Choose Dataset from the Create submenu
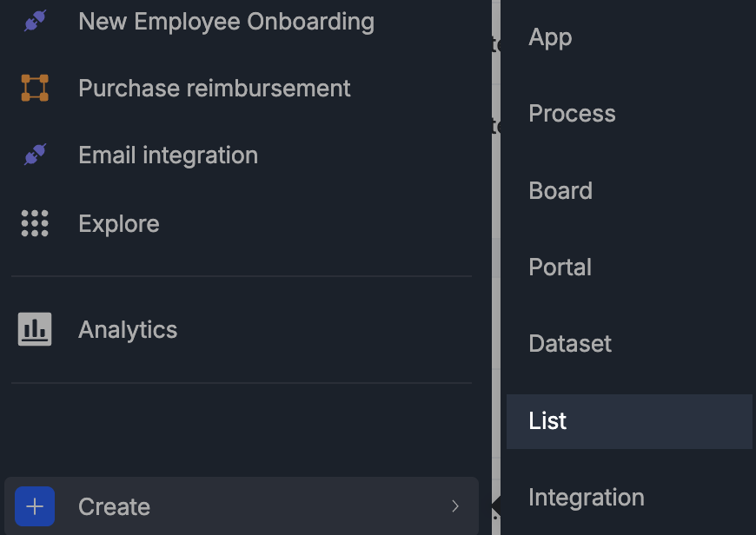The width and height of the screenshot is (756, 535). [x=570, y=344]
